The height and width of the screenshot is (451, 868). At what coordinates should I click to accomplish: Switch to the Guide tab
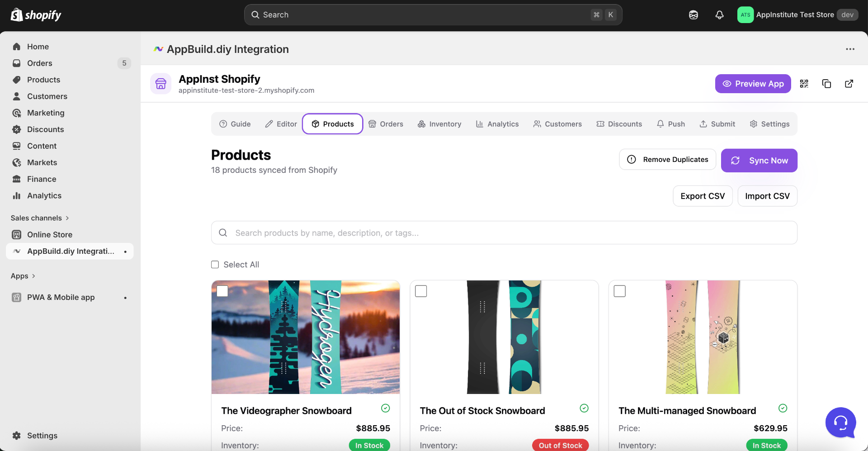pyautogui.click(x=235, y=124)
